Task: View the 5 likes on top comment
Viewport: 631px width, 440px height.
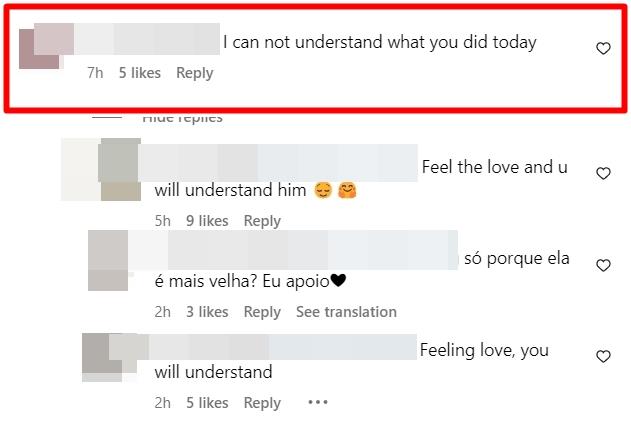Action: point(139,73)
